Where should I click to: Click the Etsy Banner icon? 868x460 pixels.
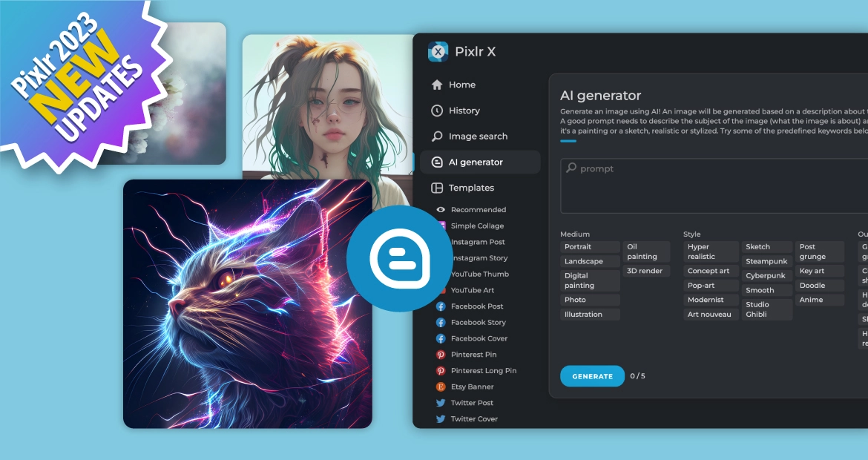[x=441, y=387]
